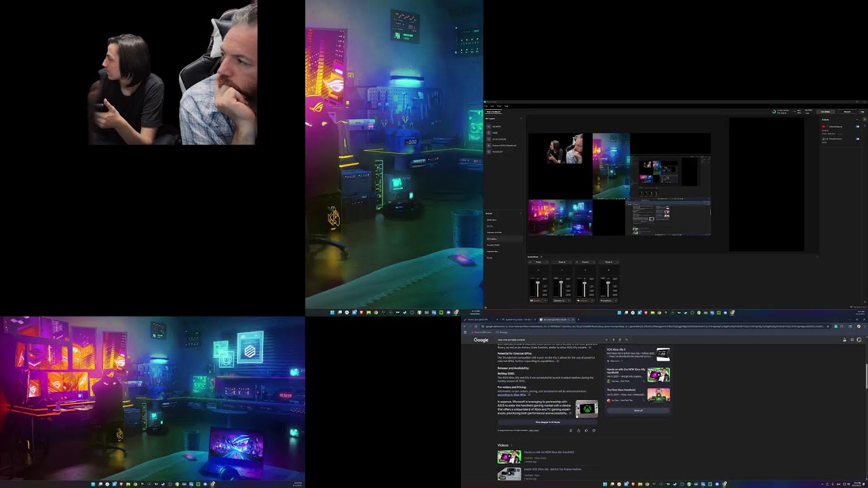Open 'The First Xbox Handheld' video card
Viewport: 868px width, 488px height.
coord(638,395)
